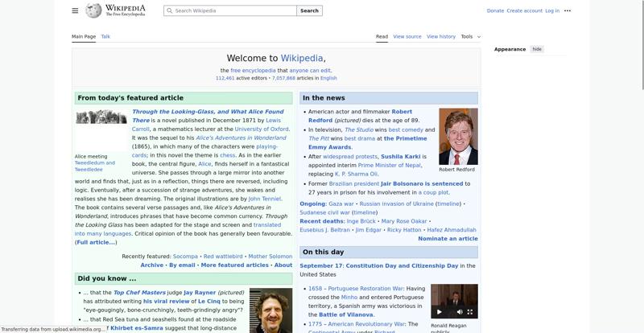Click the By email link

pos(182,265)
